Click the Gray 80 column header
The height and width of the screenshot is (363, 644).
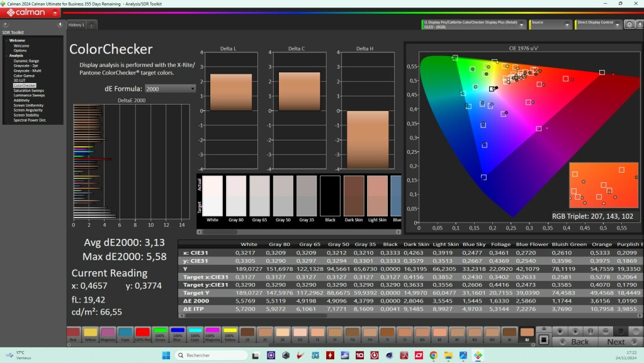pyautogui.click(x=280, y=244)
